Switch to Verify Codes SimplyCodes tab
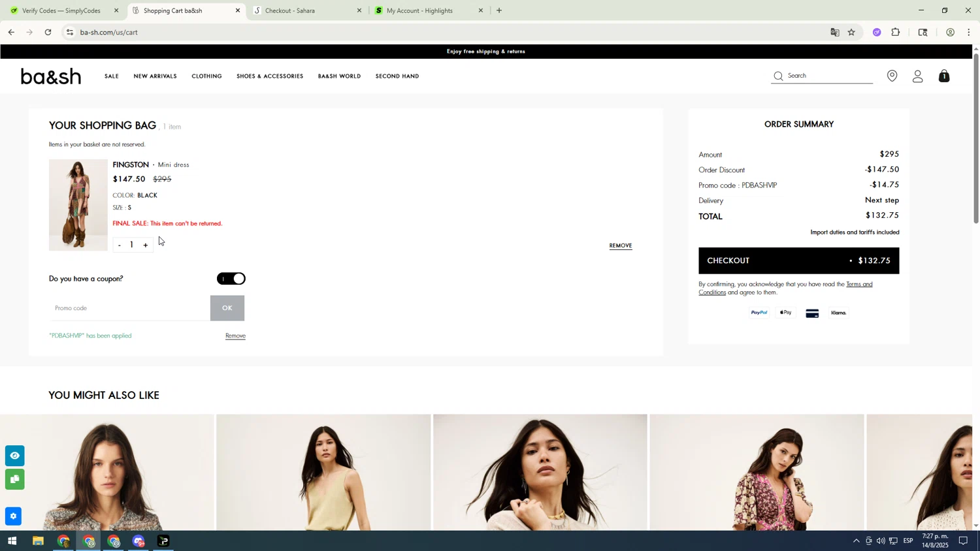 (62, 10)
